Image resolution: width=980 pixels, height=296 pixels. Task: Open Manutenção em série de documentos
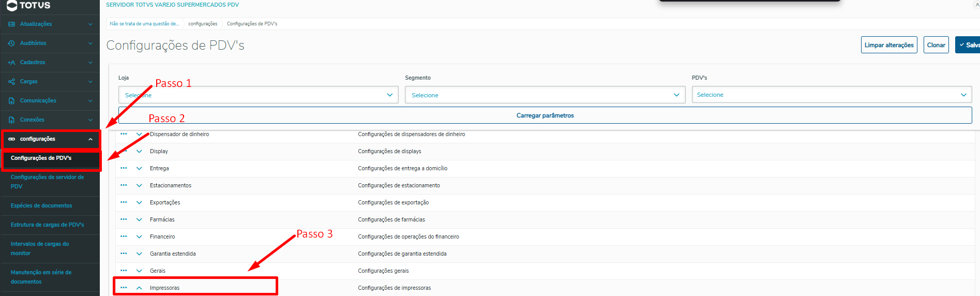point(50,277)
